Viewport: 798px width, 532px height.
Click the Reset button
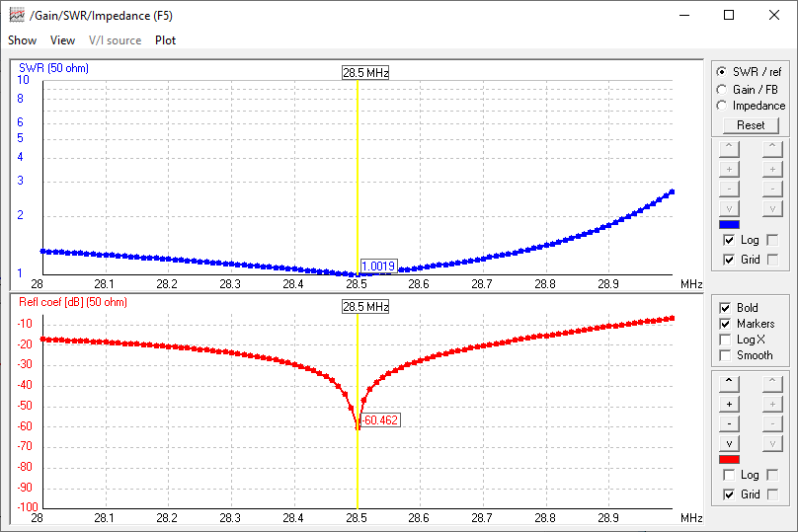pyautogui.click(x=751, y=125)
